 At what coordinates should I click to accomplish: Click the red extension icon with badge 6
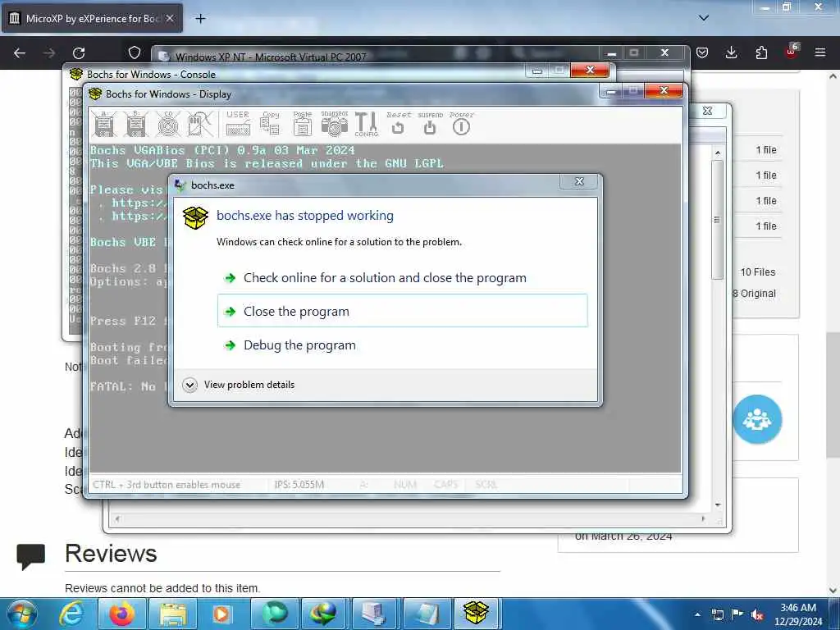792,52
